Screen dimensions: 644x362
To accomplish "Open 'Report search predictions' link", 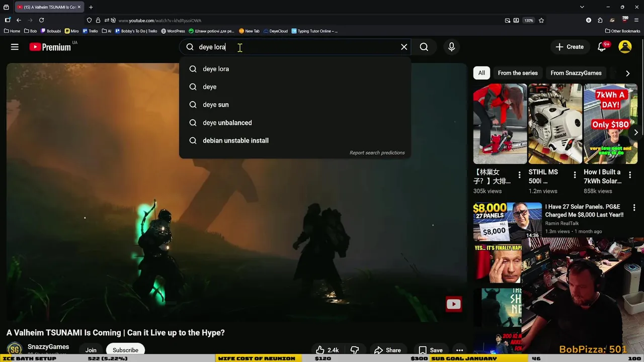I will click(377, 153).
